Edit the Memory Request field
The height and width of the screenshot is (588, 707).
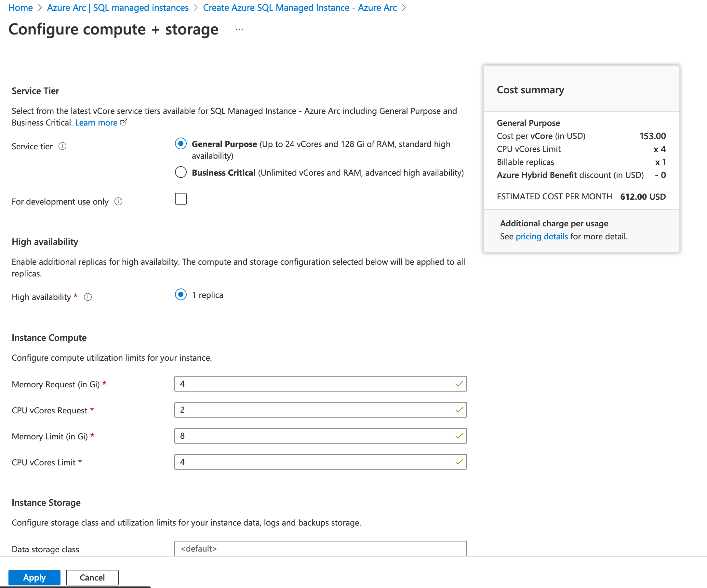tap(321, 383)
